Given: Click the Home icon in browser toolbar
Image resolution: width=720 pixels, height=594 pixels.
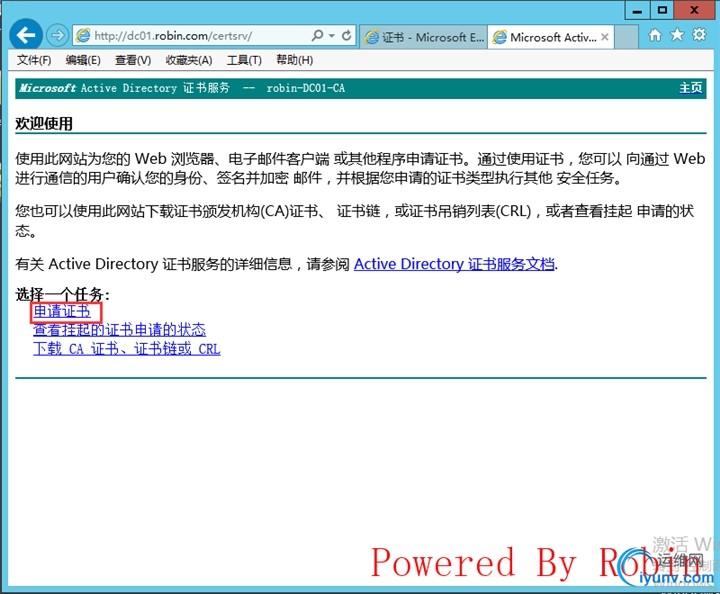Looking at the screenshot, I should 655,35.
